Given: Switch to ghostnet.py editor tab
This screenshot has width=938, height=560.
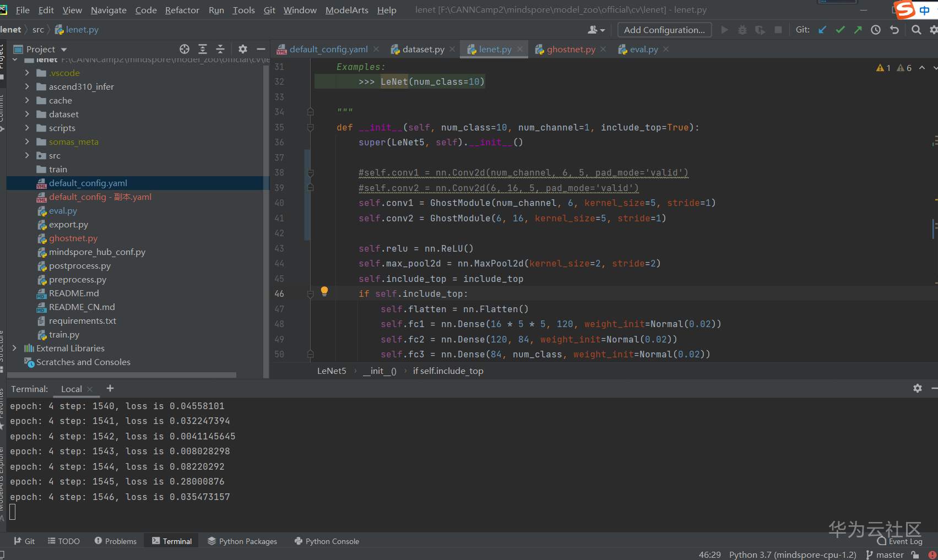Looking at the screenshot, I should click(x=571, y=49).
